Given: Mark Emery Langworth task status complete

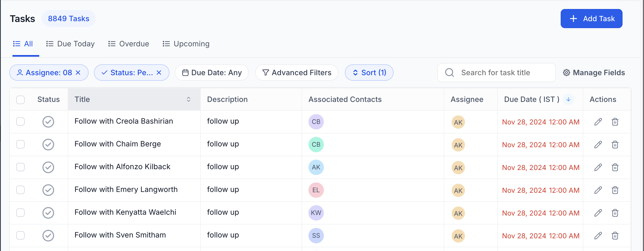Looking at the screenshot, I should pyautogui.click(x=48, y=190).
